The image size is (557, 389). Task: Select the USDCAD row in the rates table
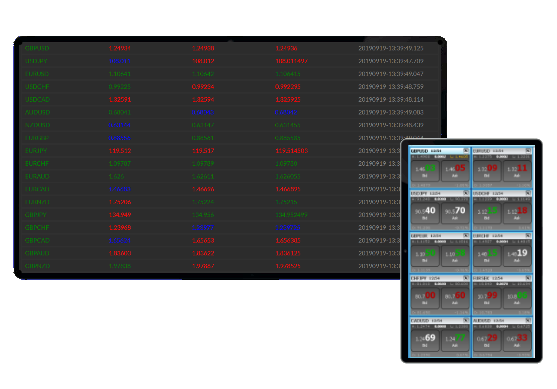[x=230, y=99]
